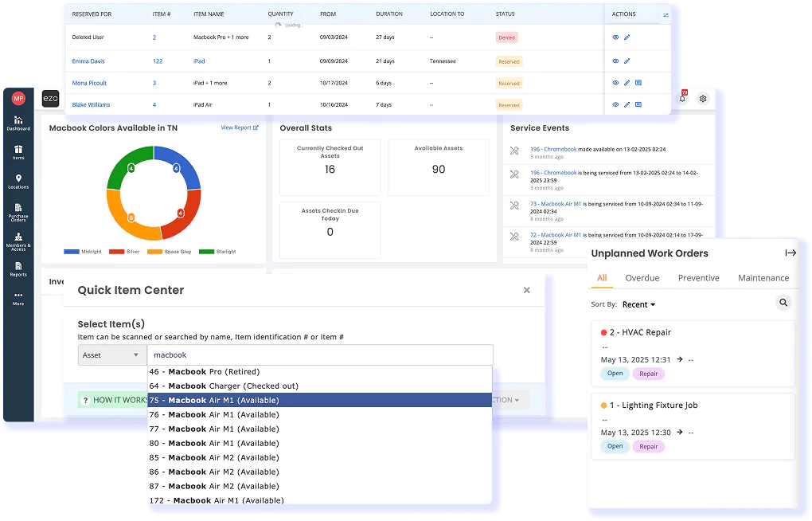This screenshot has height=521, width=812.
Task: Click search icon in Unplanned Work Orders
Action: point(783,303)
